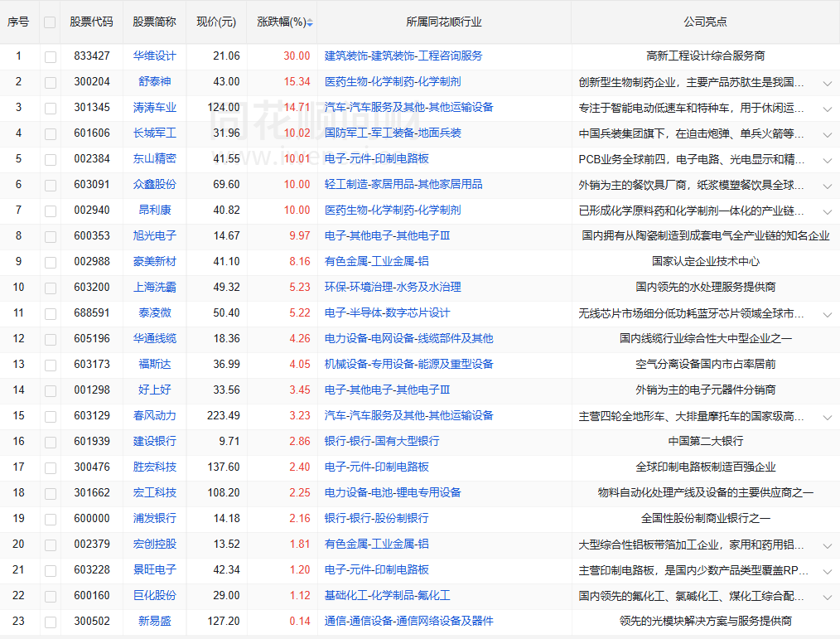
Task: Select the checkbox next to 涛涛车业
Action: click(51, 109)
